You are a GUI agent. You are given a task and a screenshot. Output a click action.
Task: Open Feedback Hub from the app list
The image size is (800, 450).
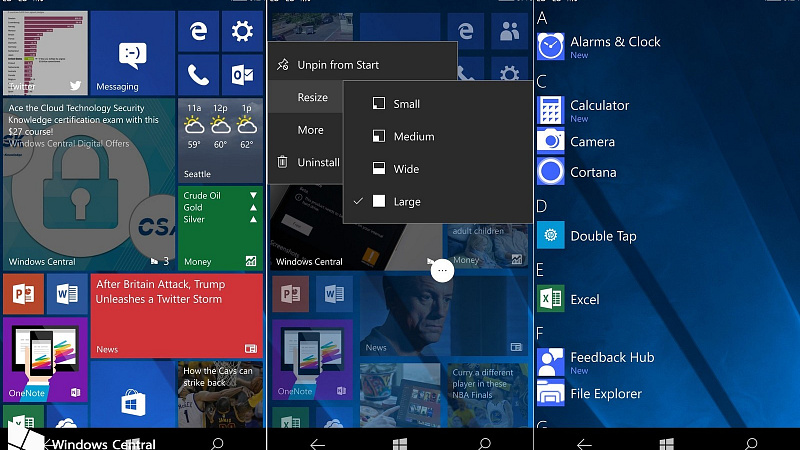tap(596, 362)
